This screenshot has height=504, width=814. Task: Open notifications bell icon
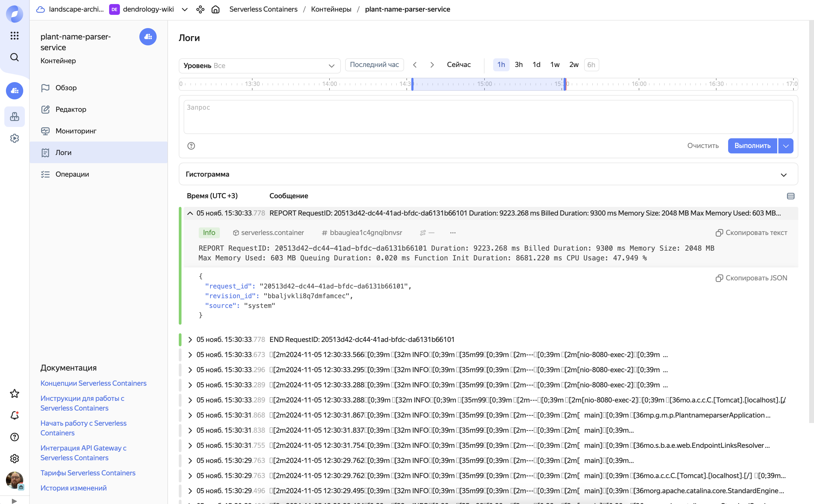[14, 415]
